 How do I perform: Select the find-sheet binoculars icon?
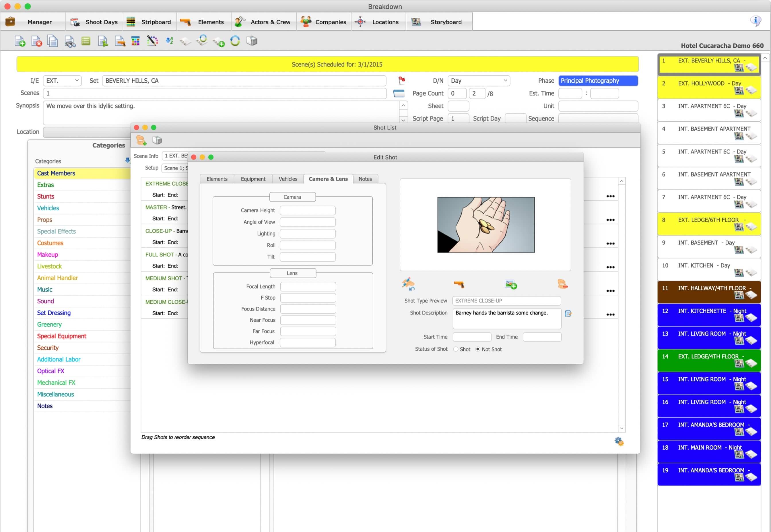pyautogui.click(x=70, y=41)
